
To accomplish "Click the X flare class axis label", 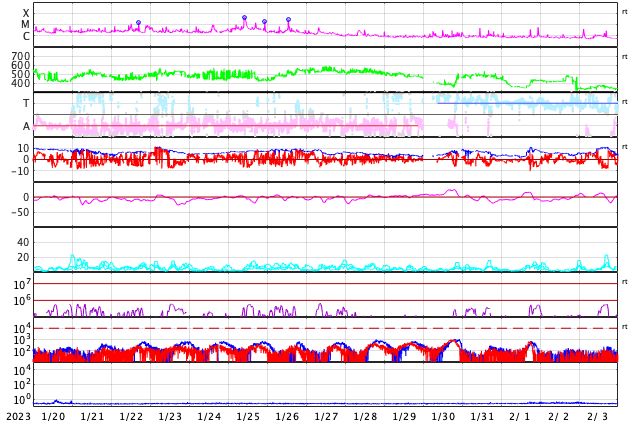I will (x=26, y=13).
